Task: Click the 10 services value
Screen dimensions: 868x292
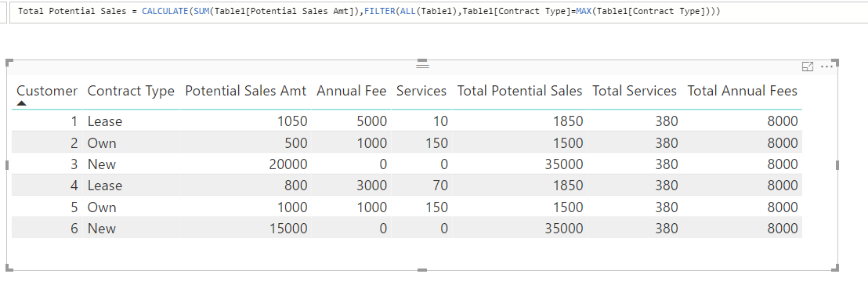Action: click(440, 121)
